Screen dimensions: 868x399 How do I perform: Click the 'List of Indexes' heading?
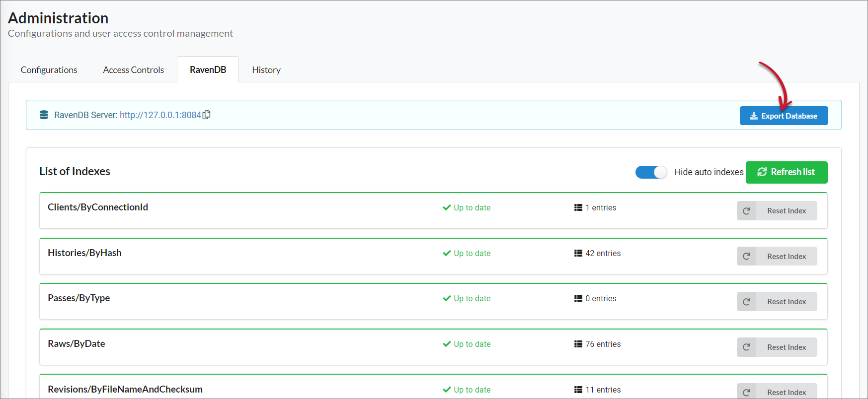[75, 171]
